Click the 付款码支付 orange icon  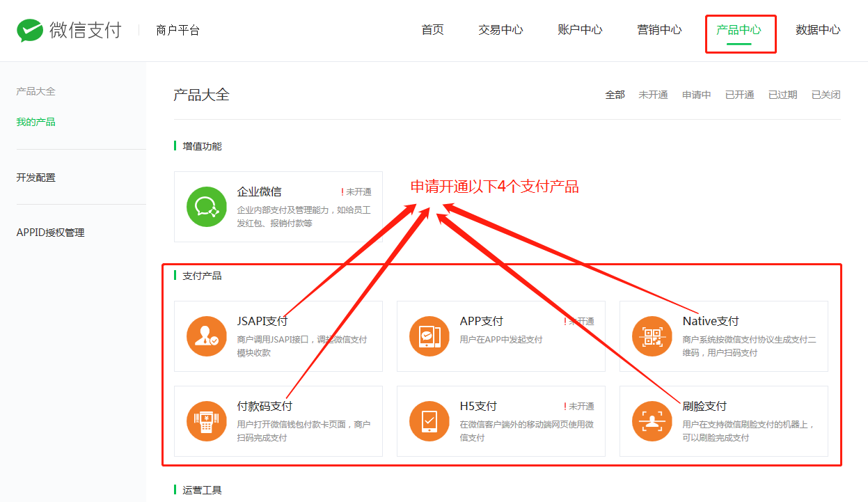[207, 421]
